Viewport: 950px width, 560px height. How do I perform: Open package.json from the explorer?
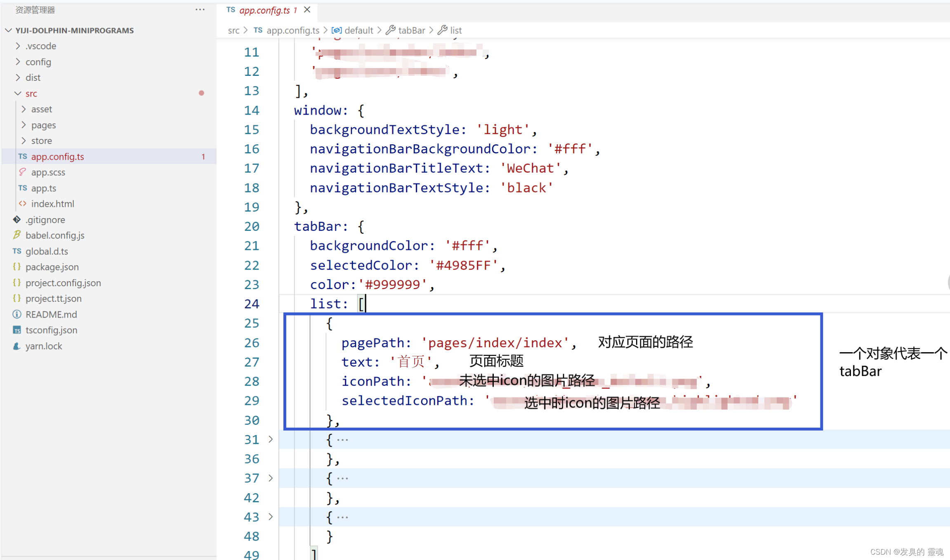point(52,267)
